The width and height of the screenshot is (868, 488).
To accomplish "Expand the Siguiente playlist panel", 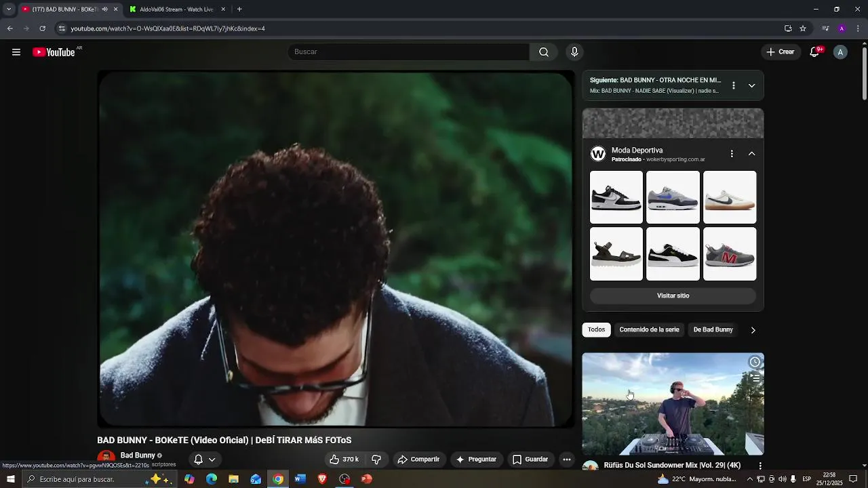I will 751,85.
